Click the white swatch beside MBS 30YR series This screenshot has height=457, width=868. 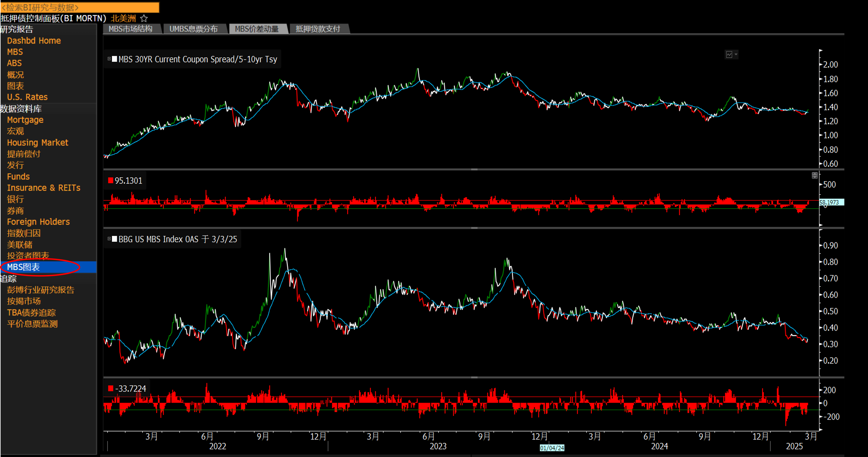click(x=115, y=59)
